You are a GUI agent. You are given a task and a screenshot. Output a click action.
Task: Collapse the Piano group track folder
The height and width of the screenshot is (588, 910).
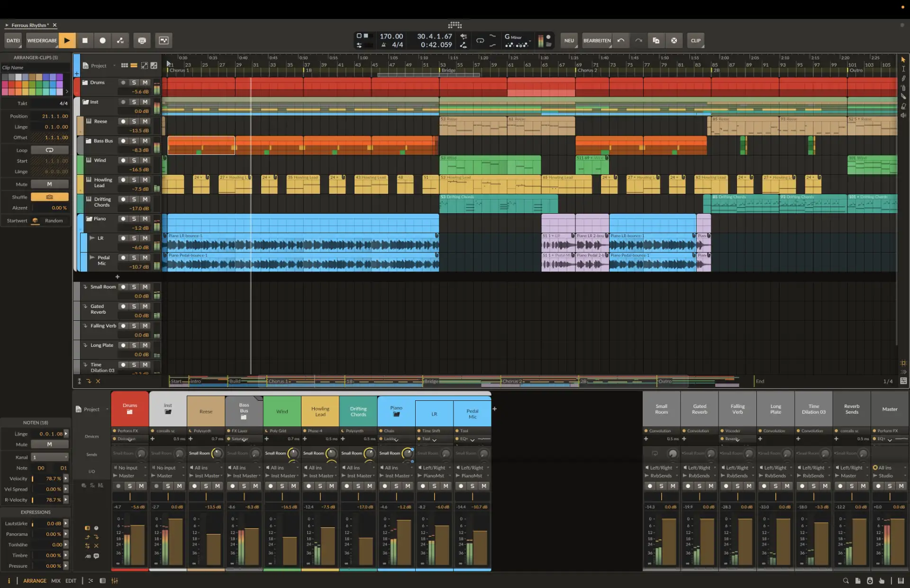89,219
